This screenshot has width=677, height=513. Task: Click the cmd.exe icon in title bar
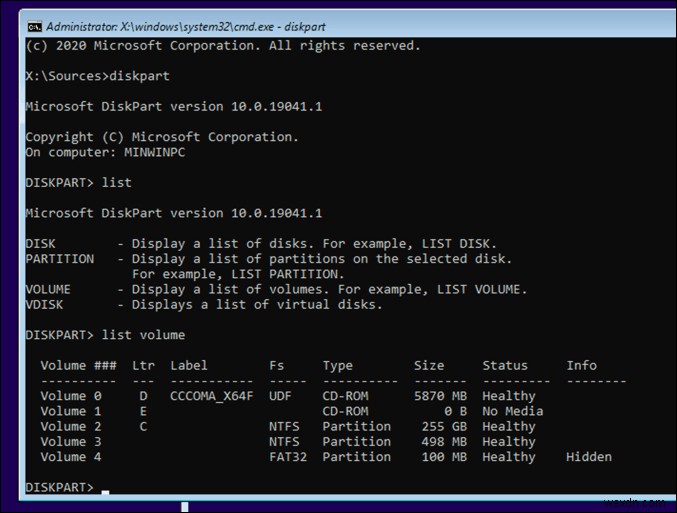35,27
